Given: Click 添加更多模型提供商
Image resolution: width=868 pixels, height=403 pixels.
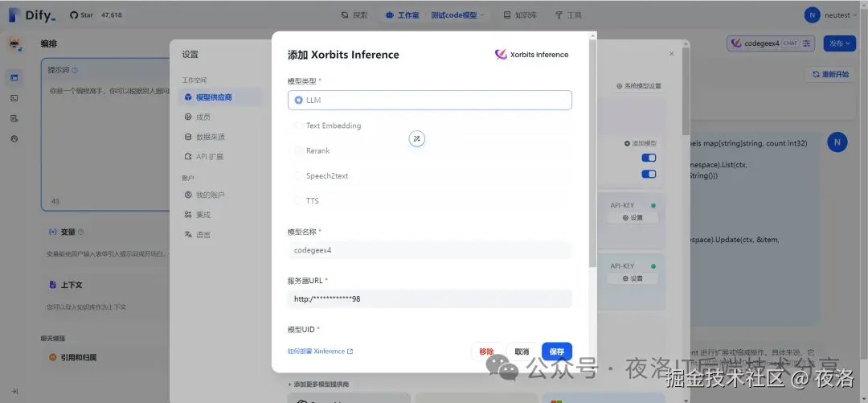Looking at the screenshot, I should click(317, 384).
